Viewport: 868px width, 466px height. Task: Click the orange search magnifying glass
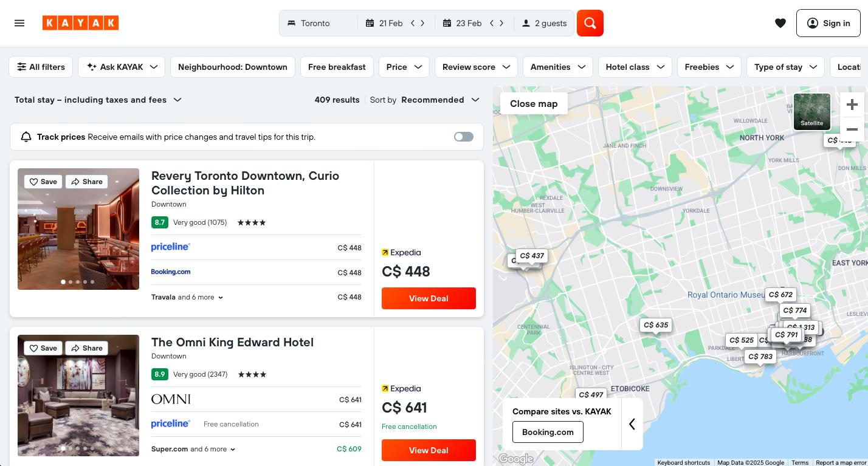point(589,22)
